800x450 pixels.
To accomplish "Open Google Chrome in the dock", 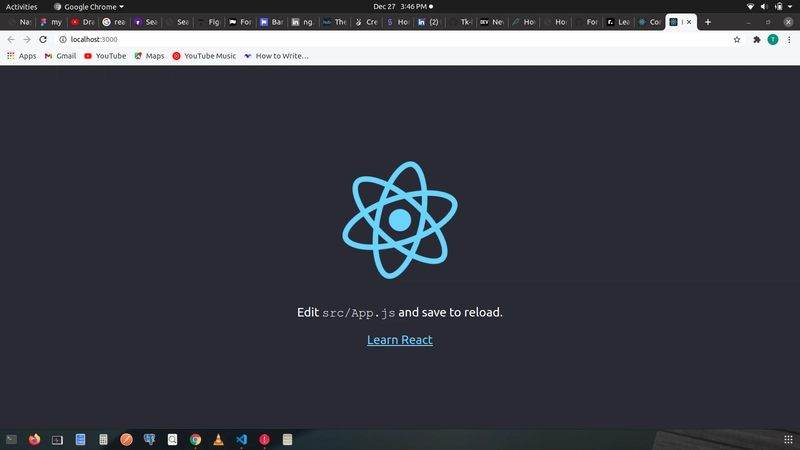I will click(x=195, y=439).
